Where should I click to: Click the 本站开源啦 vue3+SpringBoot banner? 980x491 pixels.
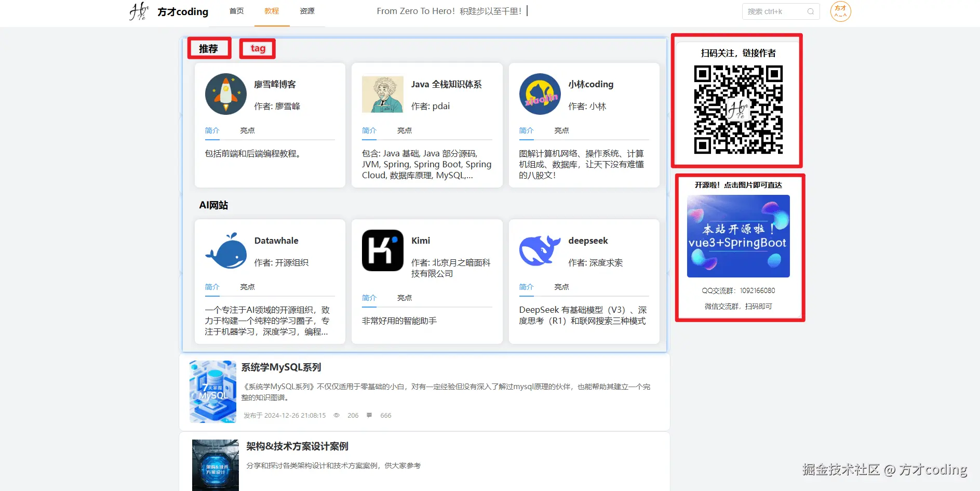(x=738, y=236)
